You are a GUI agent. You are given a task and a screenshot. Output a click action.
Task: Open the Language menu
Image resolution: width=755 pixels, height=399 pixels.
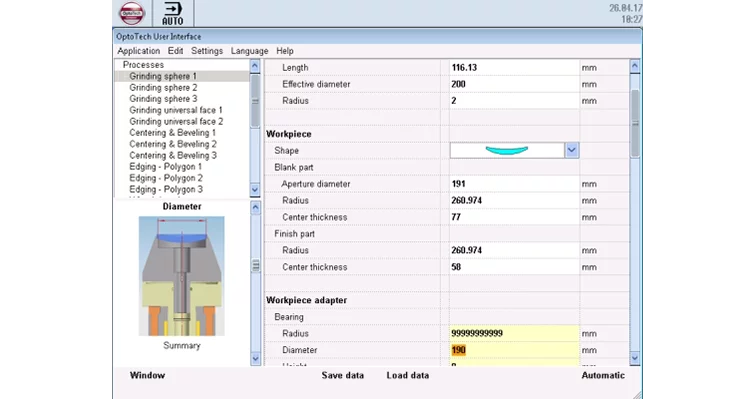click(x=249, y=51)
